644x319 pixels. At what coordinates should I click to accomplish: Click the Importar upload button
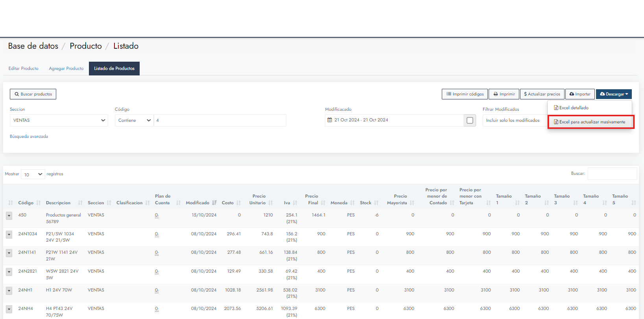tap(580, 94)
